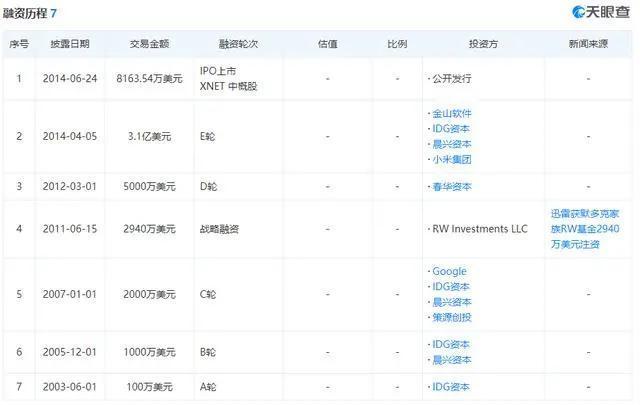Select the A轮 round cell

[208, 387]
